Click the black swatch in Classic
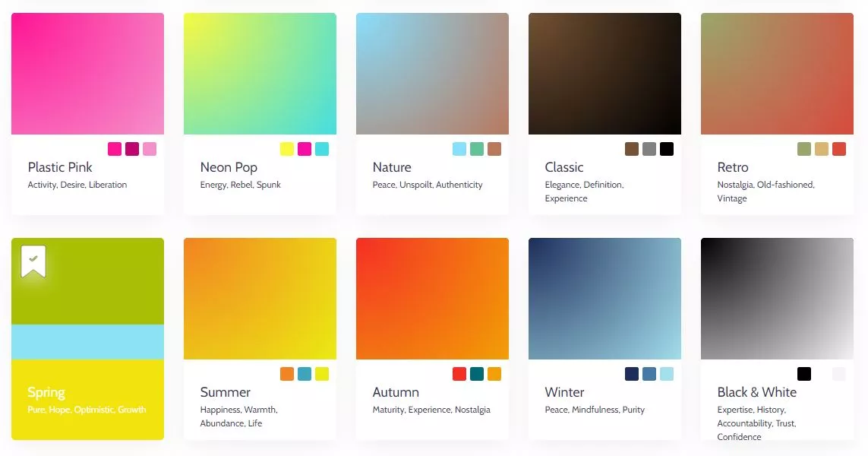Screen dimensions: 868x456 pos(667,149)
